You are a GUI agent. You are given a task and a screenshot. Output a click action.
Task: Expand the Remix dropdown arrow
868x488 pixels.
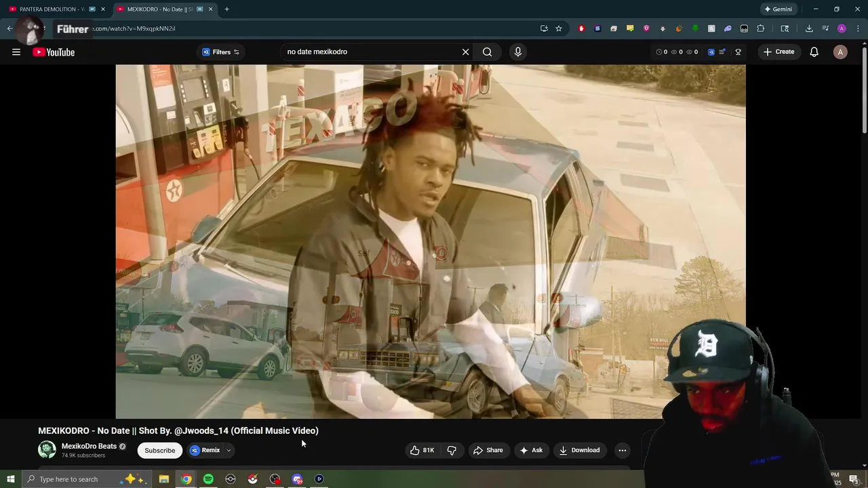[229, 450]
